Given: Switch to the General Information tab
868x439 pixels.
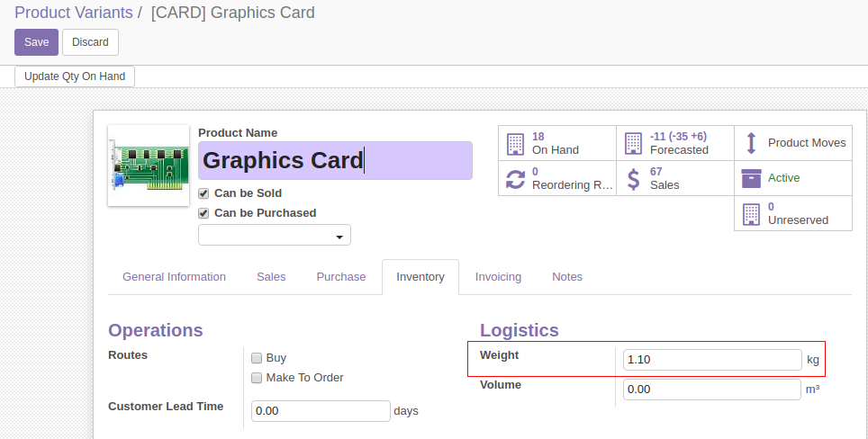Looking at the screenshot, I should click(174, 277).
